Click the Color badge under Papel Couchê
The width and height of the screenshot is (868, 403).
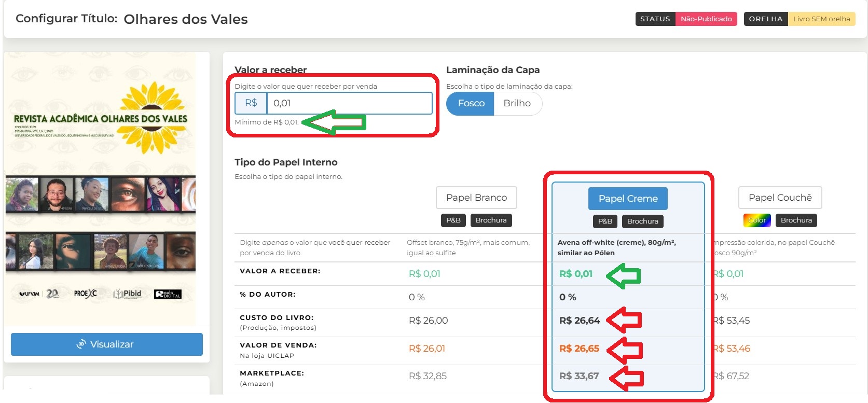(x=757, y=220)
